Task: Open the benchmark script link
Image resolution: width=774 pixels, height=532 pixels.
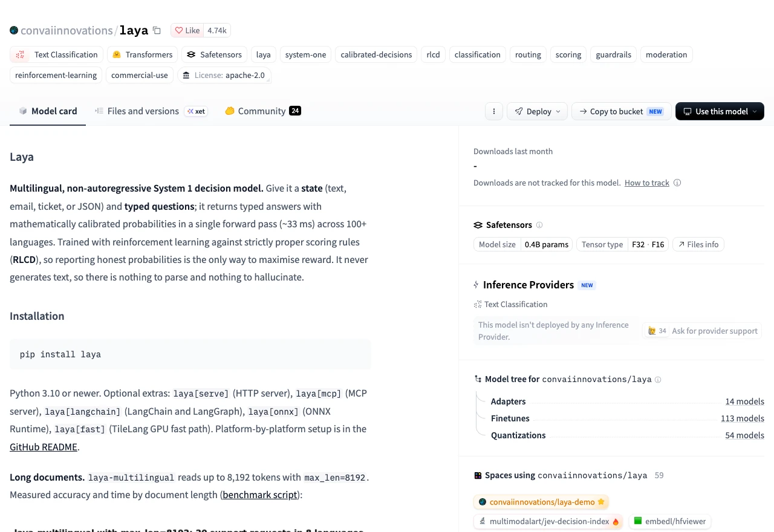Action: pos(260,495)
